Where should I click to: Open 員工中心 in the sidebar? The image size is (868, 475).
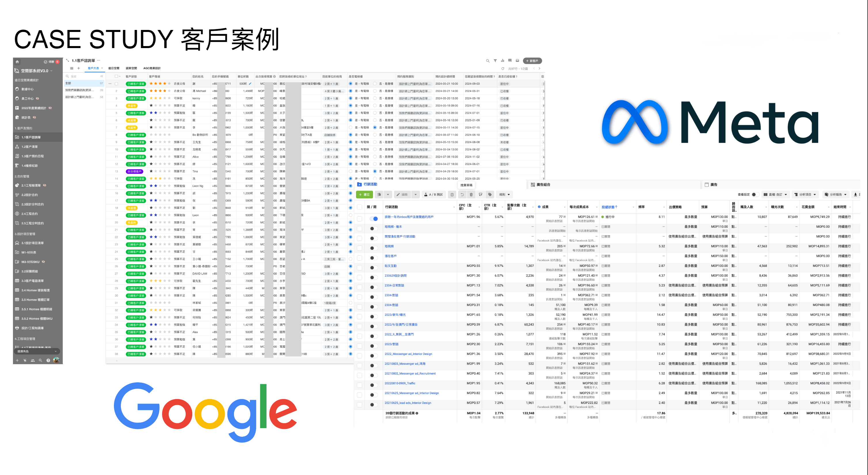[x=27, y=99]
